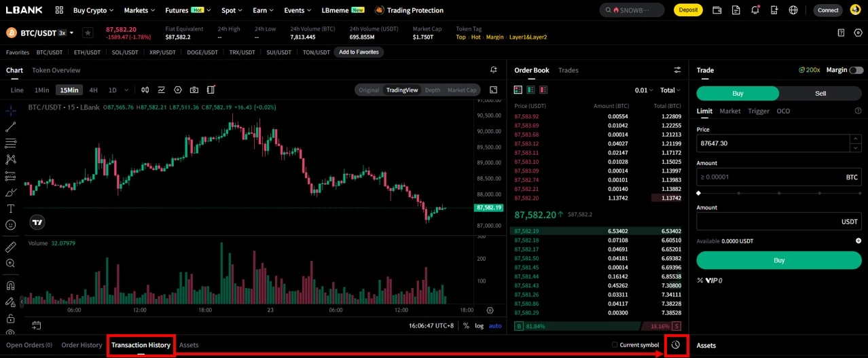Click the amount percentage slider handle
The width and height of the screenshot is (868, 358).
click(x=699, y=193)
